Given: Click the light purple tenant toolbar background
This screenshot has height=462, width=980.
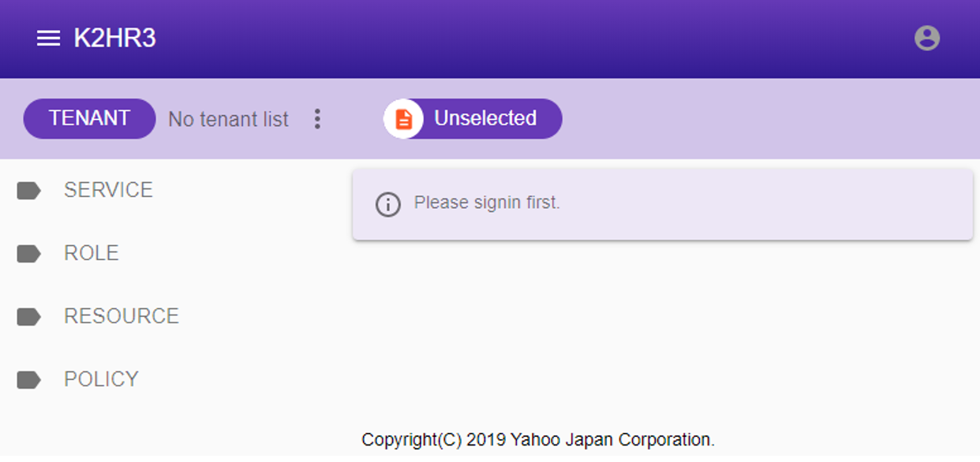Looking at the screenshot, I should pyautogui.click(x=757, y=119).
